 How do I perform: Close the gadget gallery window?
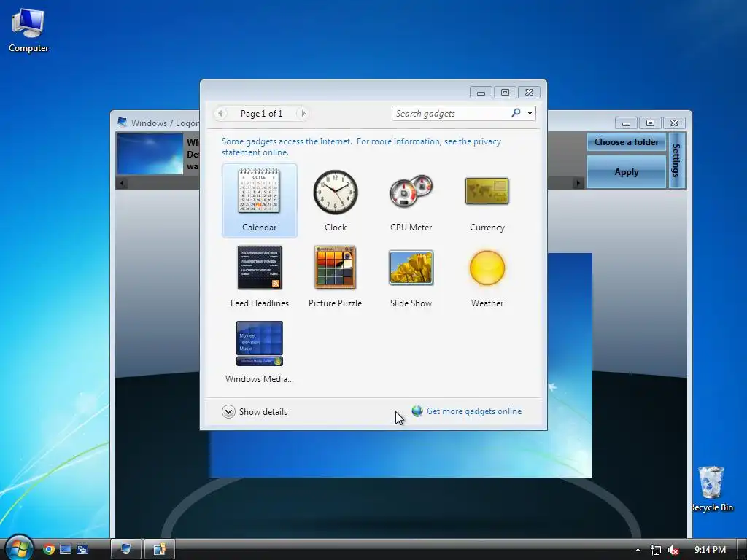click(x=529, y=93)
